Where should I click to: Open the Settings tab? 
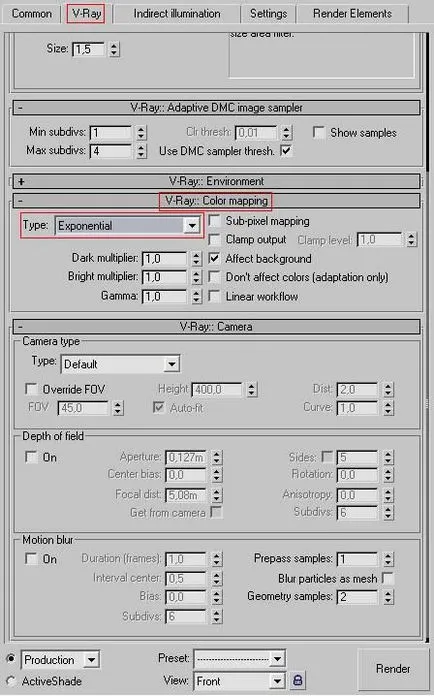click(268, 14)
